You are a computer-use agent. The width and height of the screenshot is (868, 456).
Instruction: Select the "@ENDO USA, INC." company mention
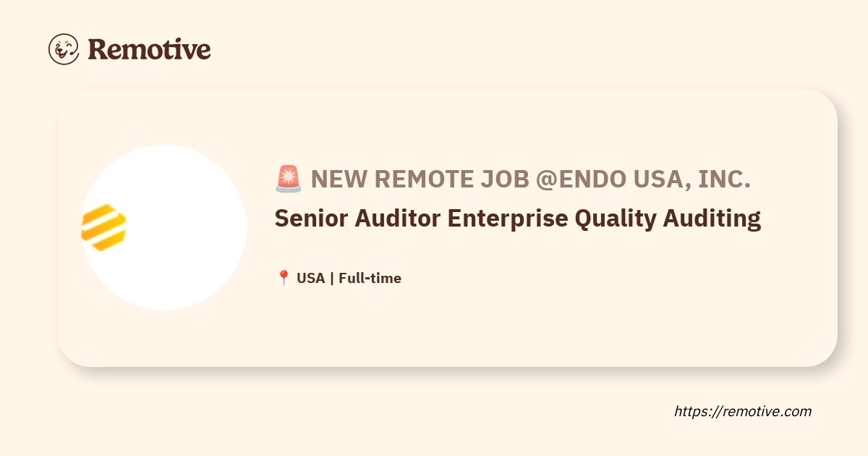click(x=643, y=180)
